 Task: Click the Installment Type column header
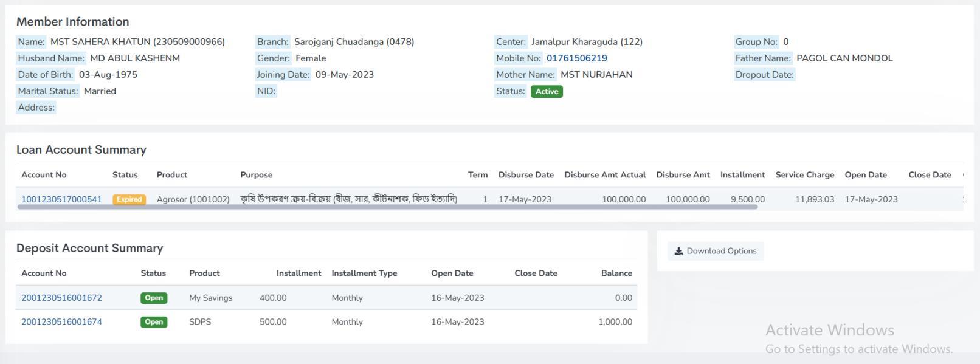tap(364, 273)
